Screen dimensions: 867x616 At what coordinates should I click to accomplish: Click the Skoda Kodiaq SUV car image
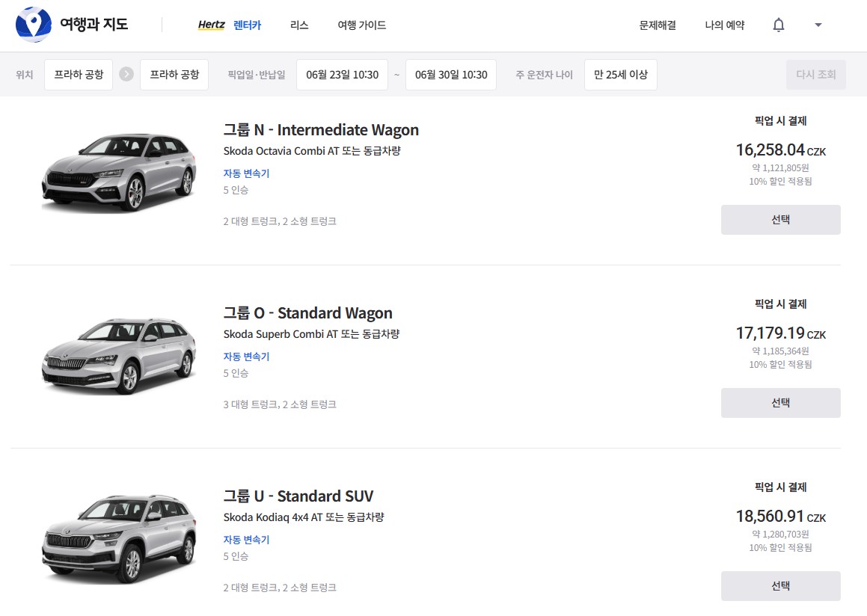(x=119, y=538)
